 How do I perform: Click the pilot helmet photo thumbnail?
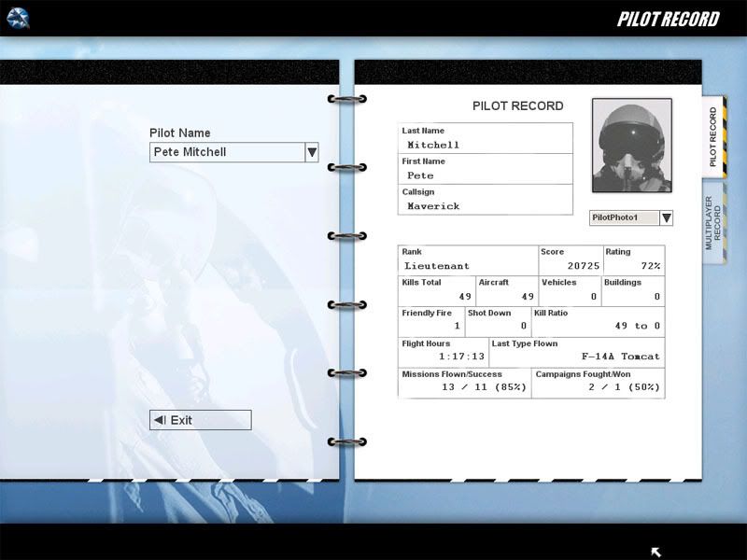coord(632,146)
